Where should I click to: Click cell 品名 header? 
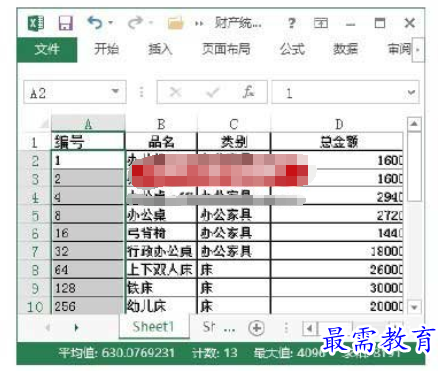click(161, 142)
